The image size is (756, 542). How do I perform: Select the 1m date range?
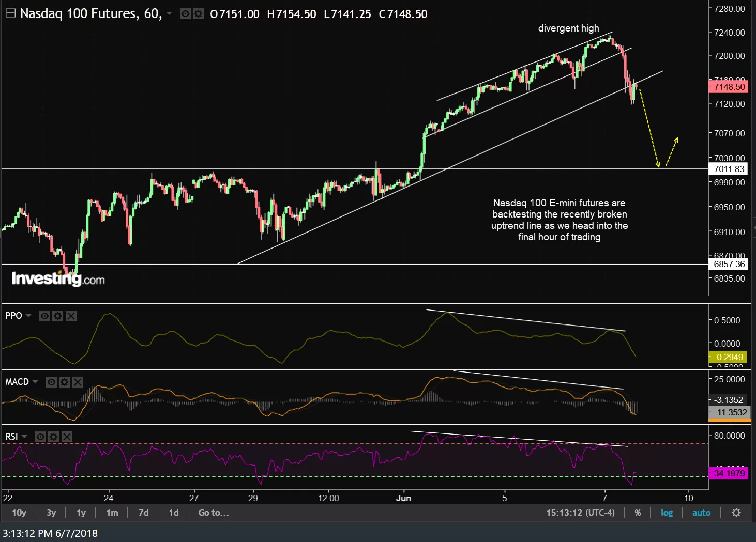(112, 513)
